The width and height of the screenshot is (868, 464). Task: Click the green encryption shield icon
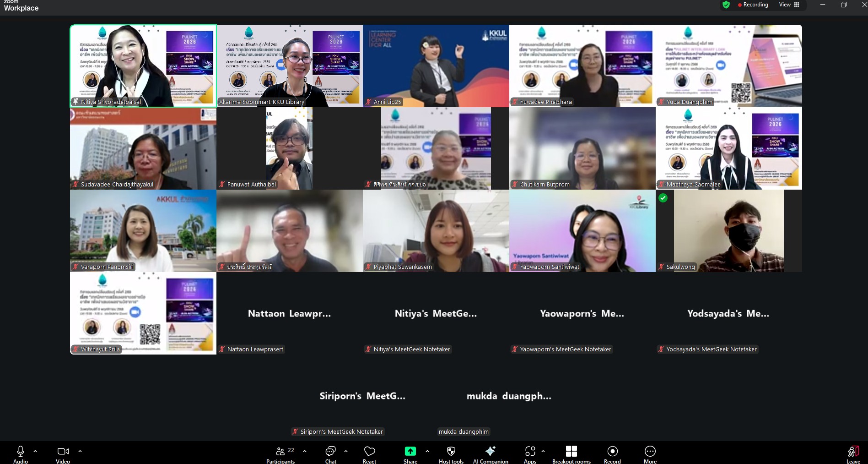pyautogui.click(x=726, y=5)
